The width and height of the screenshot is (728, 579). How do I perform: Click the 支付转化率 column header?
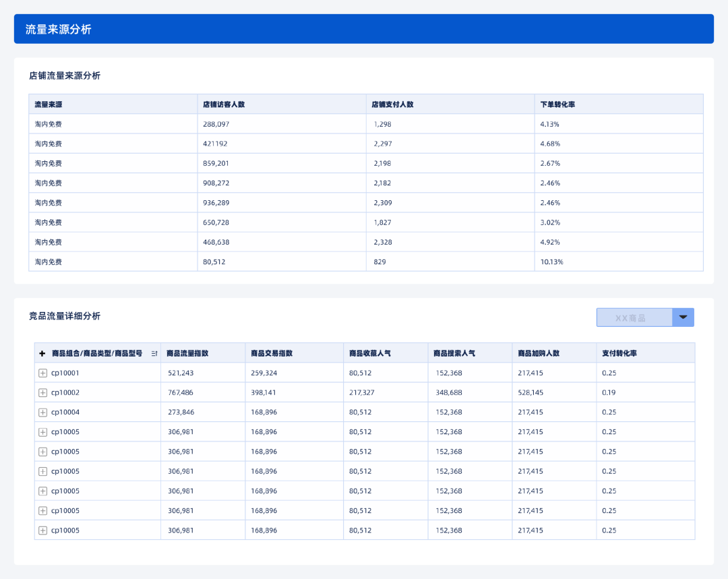tap(619, 353)
